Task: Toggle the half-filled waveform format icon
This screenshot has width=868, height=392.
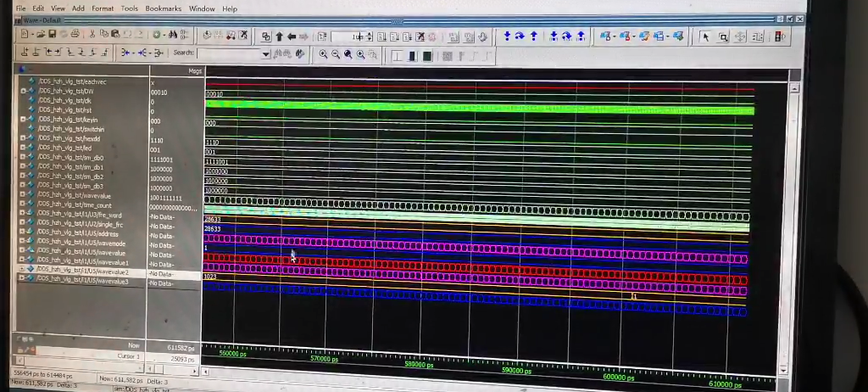Action: tap(413, 56)
